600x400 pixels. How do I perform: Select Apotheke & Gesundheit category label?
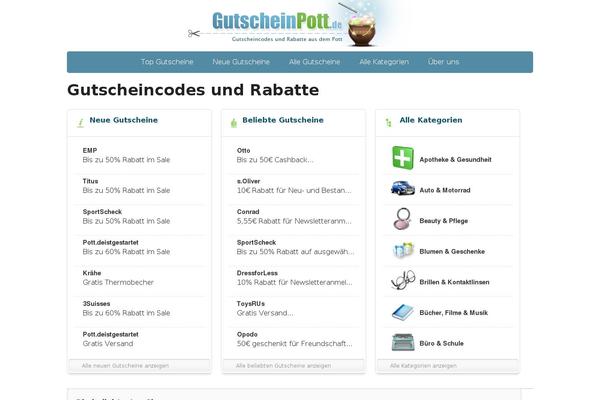[455, 160]
